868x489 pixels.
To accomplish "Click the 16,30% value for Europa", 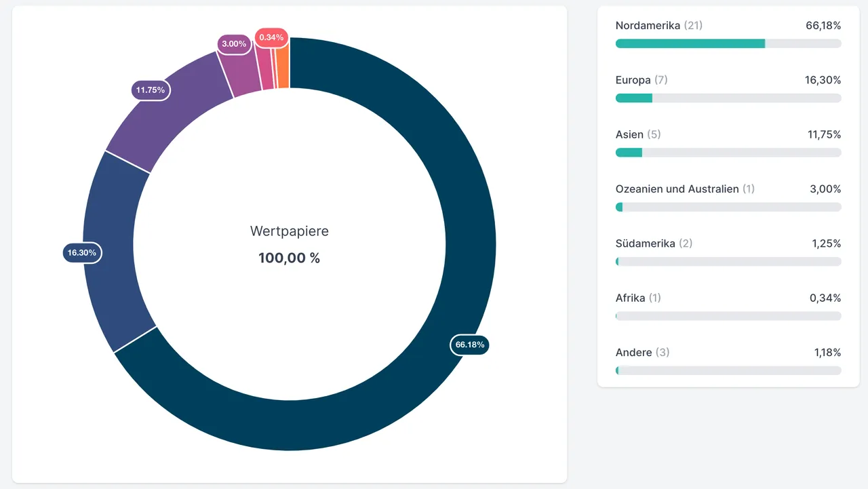I will pos(823,80).
